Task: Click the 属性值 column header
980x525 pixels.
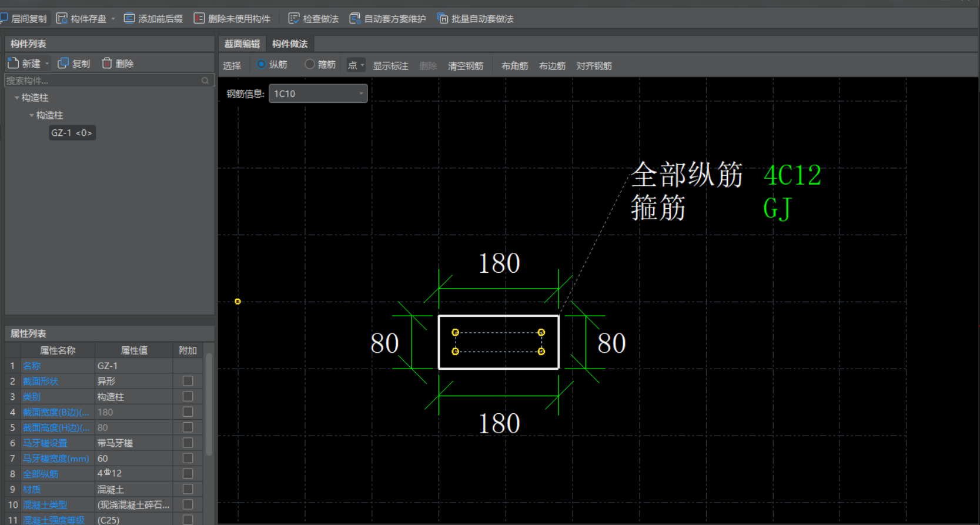Action: [x=133, y=350]
